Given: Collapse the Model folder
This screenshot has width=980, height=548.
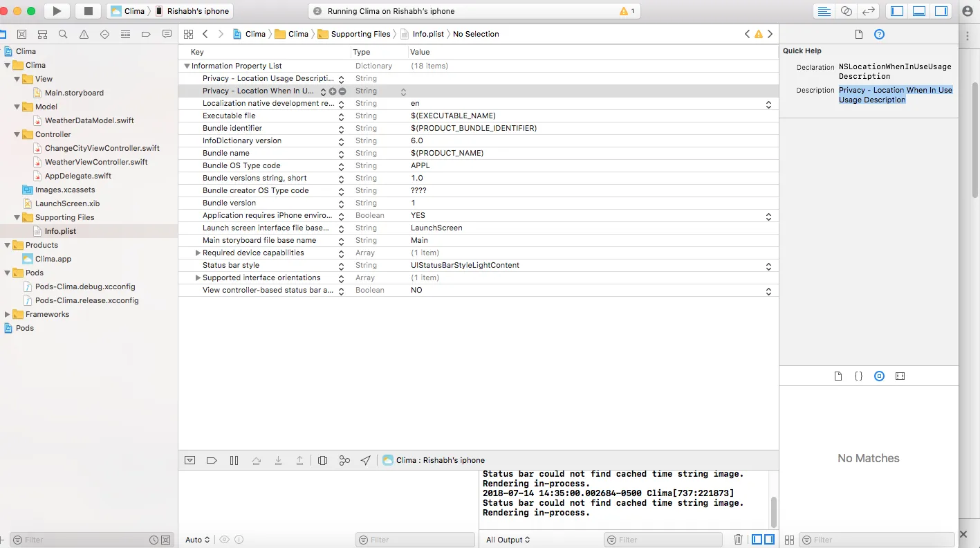Looking at the screenshot, I should pyautogui.click(x=17, y=107).
